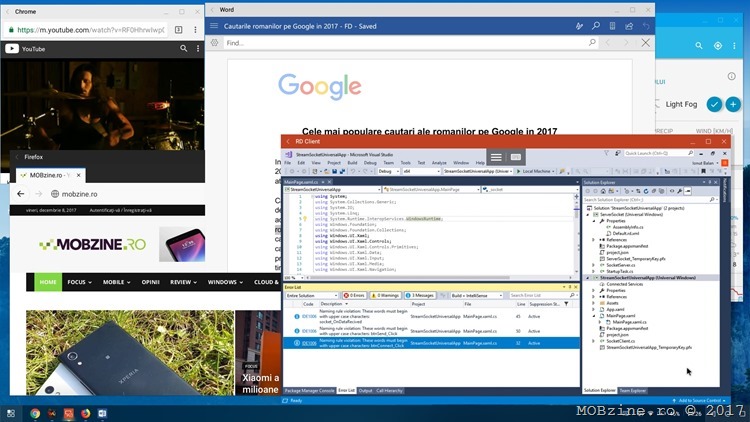Viewport: 750px width, 422px height.
Task: Click the Solution Explorer Properties wrench icon
Action: [x=680, y=191]
